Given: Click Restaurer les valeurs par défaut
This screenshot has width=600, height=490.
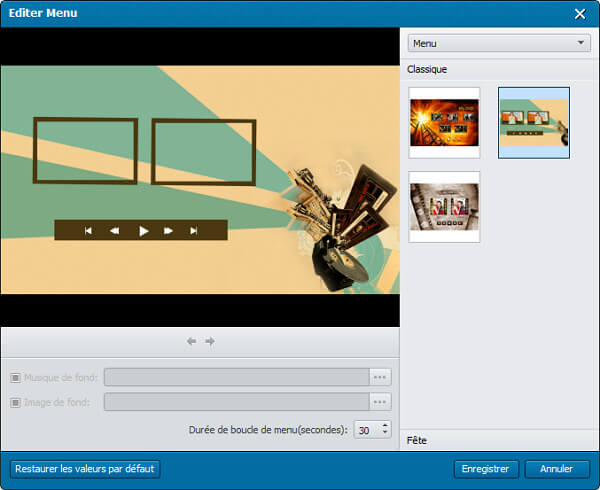Looking at the screenshot, I should point(85,469).
